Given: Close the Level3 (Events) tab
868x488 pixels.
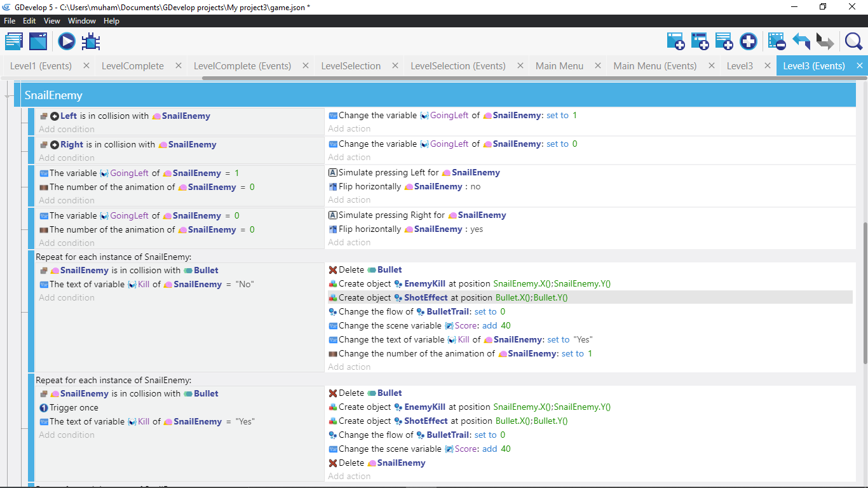Looking at the screenshot, I should (x=860, y=66).
